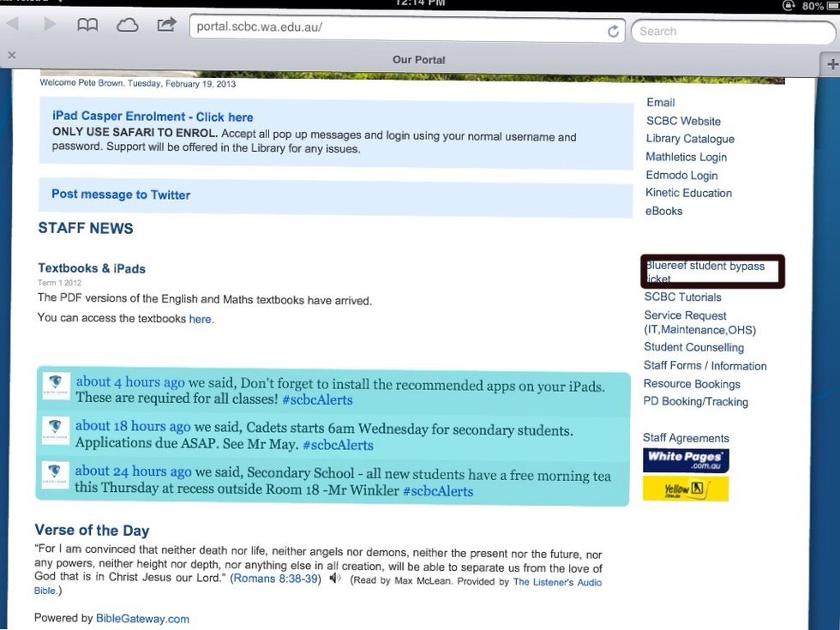Close the Our Portal tab

pos(11,56)
